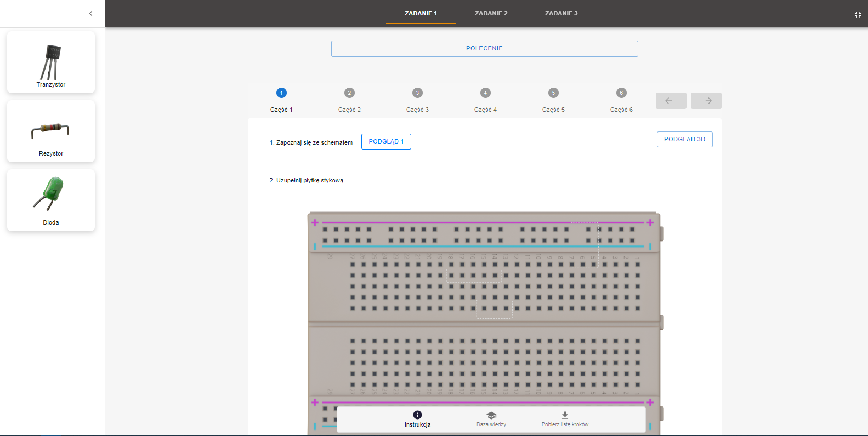
Task: Download the steps list
Action: click(x=565, y=419)
